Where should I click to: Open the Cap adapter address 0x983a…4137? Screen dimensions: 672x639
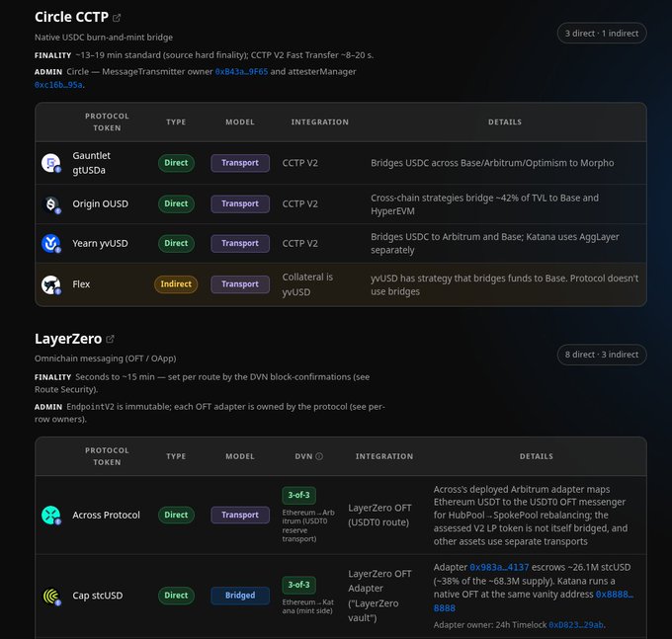point(499,568)
